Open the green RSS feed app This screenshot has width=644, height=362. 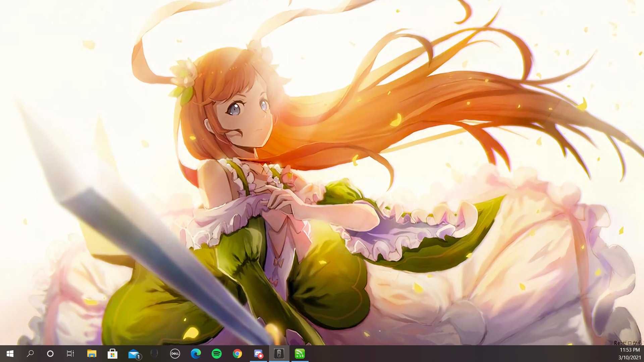click(x=300, y=354)
